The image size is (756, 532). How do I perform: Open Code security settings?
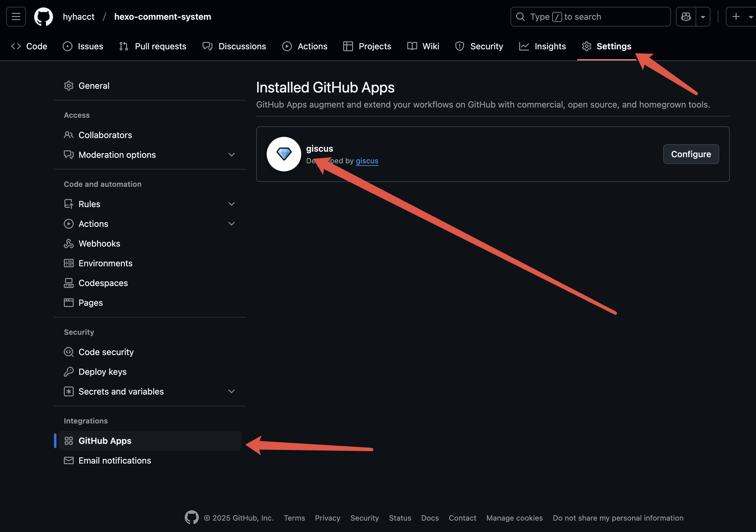pos(150,352)
